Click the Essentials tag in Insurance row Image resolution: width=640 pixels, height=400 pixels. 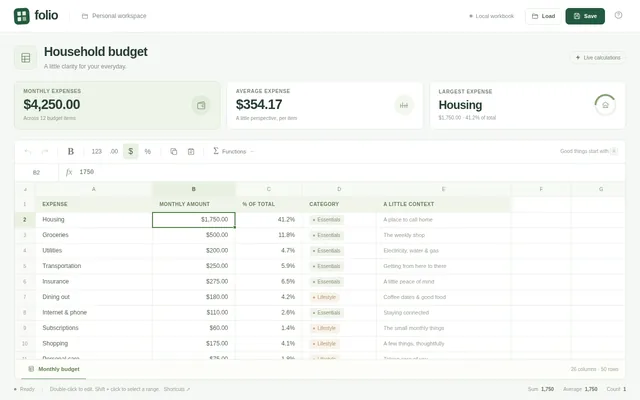[x=327, y=282]
